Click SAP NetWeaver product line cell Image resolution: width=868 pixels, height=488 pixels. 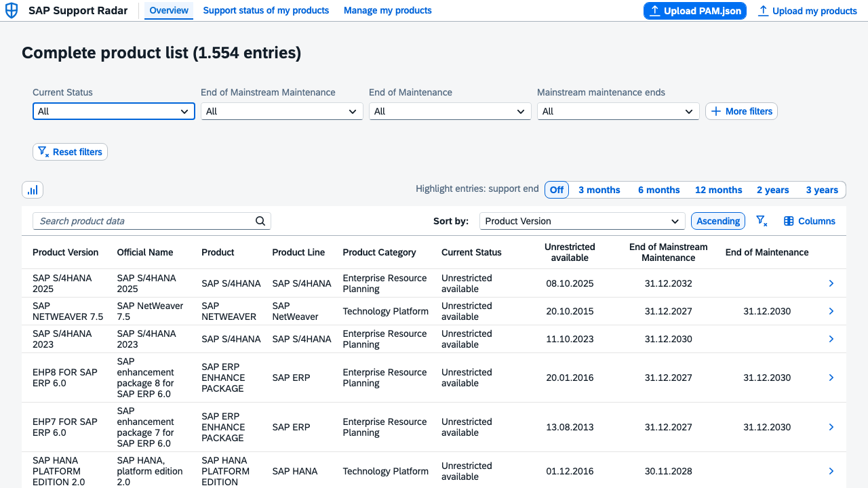click(295, 311)
